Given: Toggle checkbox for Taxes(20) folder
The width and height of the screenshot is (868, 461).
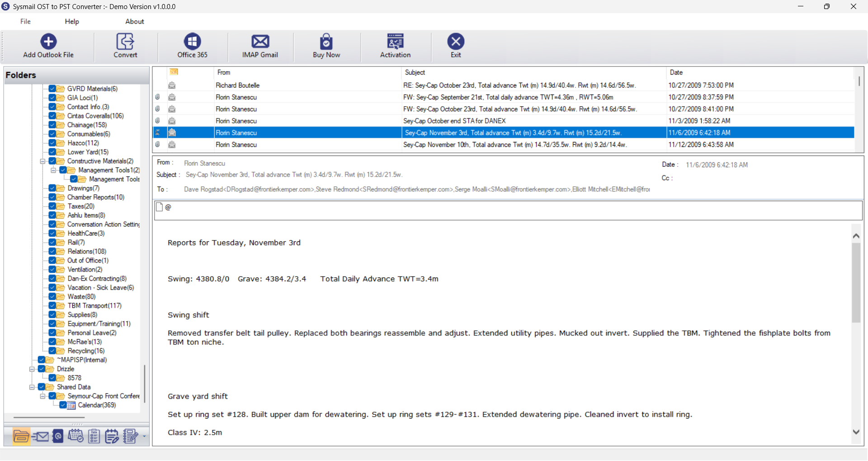Looking at the screenshot, I should (x=52, y=206).
